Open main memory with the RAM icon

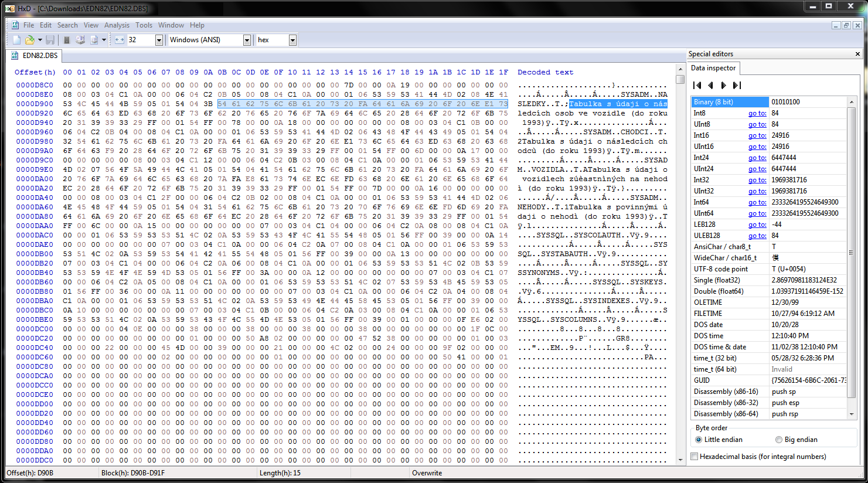(x=67, y=40)
